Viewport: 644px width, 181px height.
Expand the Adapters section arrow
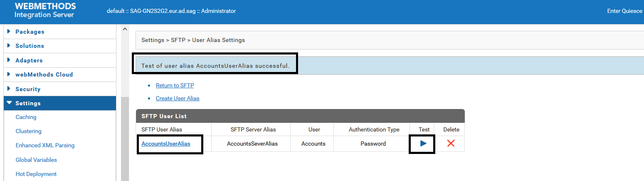click(x=9, y=60)
